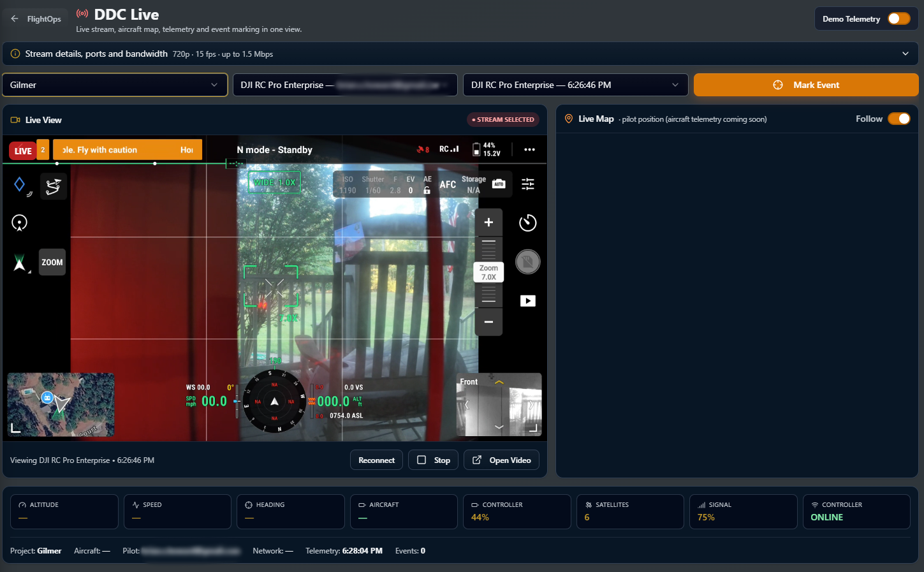Stop the live stream

(x=434, y=460)
